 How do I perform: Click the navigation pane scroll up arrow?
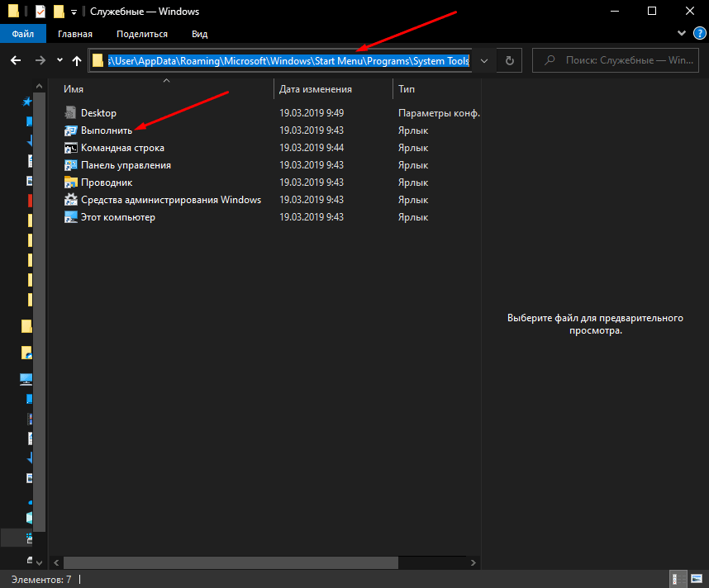point(40,86)
